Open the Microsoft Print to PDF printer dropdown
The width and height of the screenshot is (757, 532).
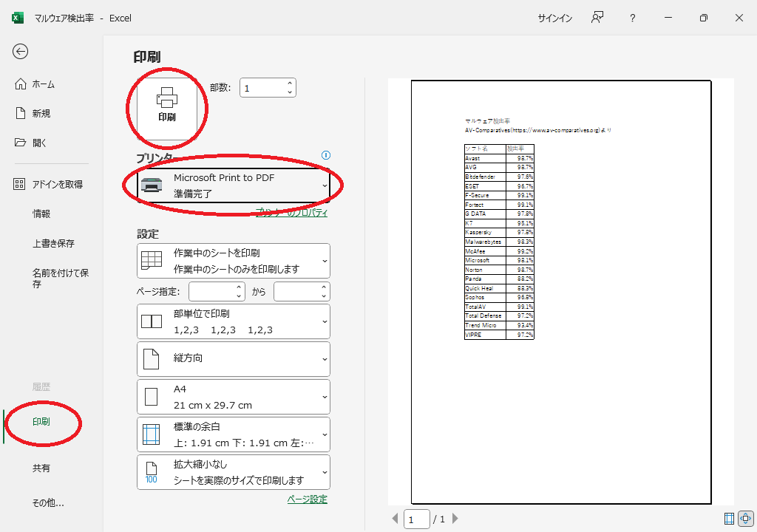pyautogui.click(x=234, y=185)
